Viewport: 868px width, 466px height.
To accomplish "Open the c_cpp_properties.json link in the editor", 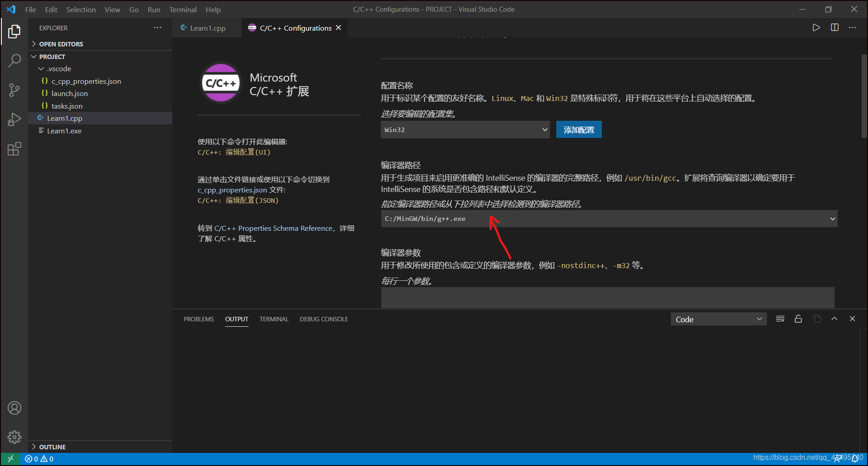I will pyautogui.click(x=232, y=190).
